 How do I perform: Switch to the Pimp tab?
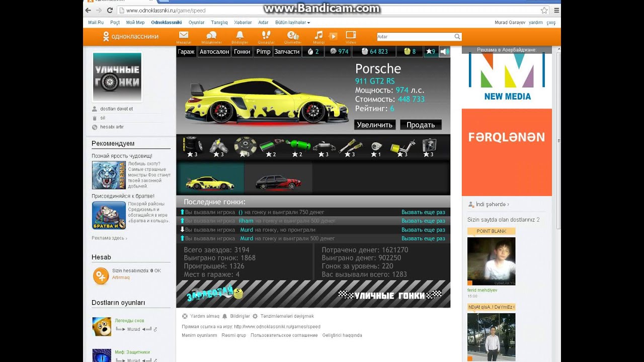pyautogui.click(x=263, y=51)
